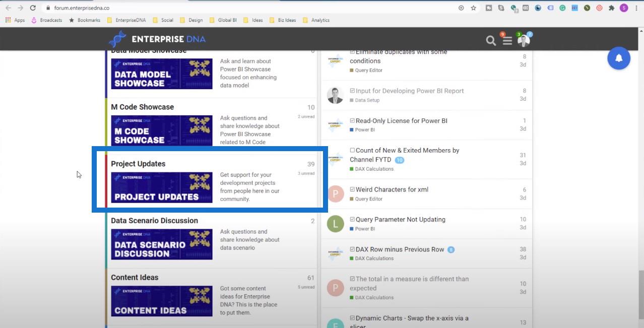Open the Apps shortcut in bookmarks bar
This screenshot has width=644, height=328.
[15, 20]
